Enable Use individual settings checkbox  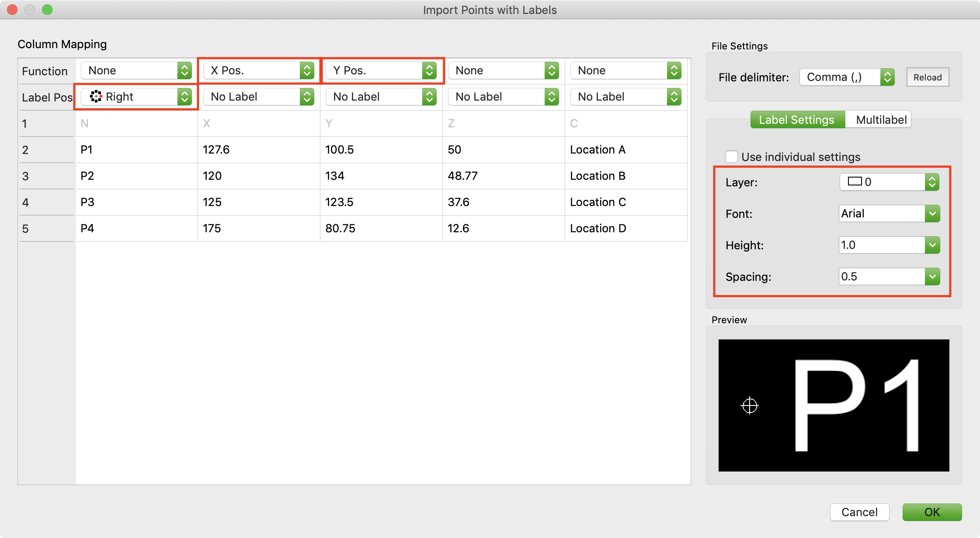pyautogui.click(x=732, y=157)
